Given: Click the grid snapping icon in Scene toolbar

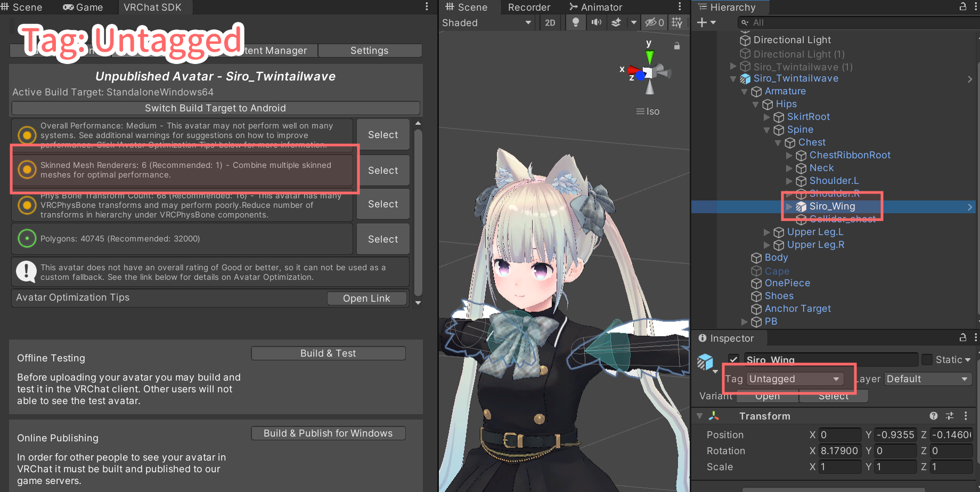Looking at the screenshot, I should click(x=677, y=22).
